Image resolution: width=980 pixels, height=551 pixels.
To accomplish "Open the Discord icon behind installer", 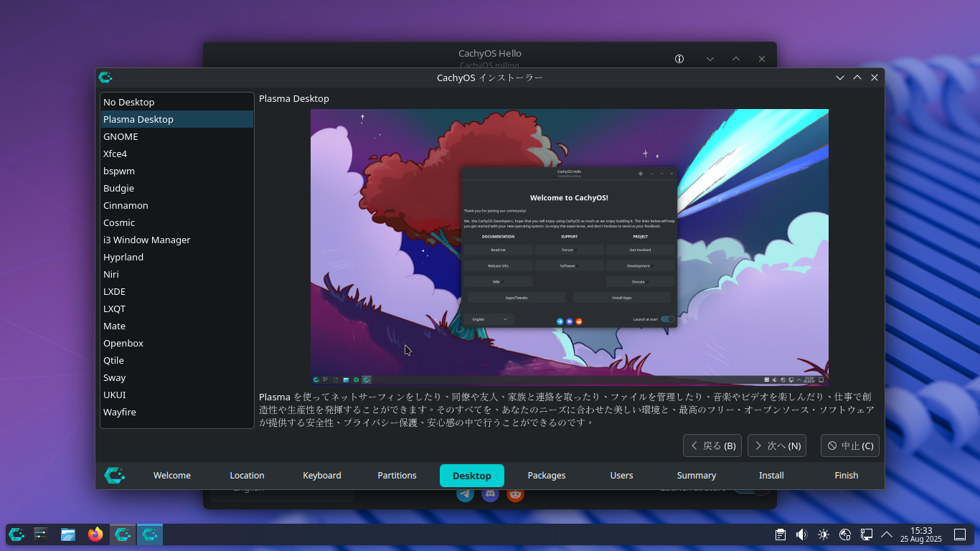I will [490, 494].
